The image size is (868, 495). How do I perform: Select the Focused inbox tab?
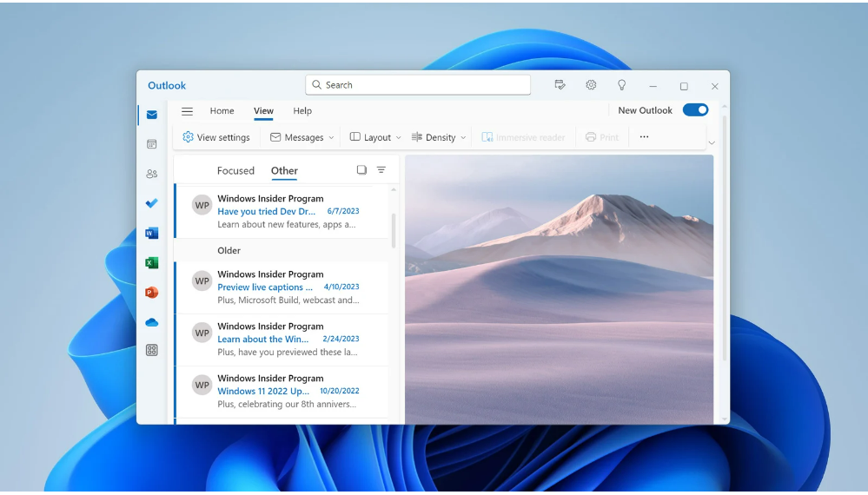click(235, 171)
